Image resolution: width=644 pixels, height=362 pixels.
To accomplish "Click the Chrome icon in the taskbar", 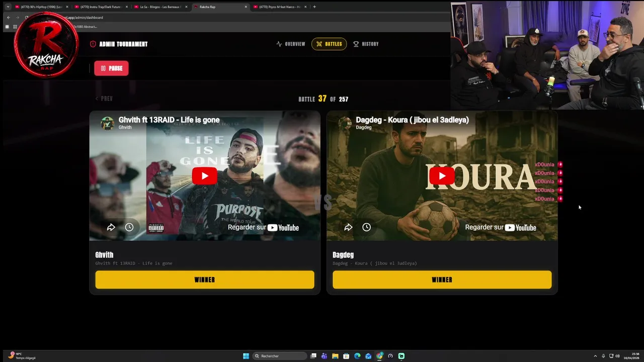I will point(379,356).
